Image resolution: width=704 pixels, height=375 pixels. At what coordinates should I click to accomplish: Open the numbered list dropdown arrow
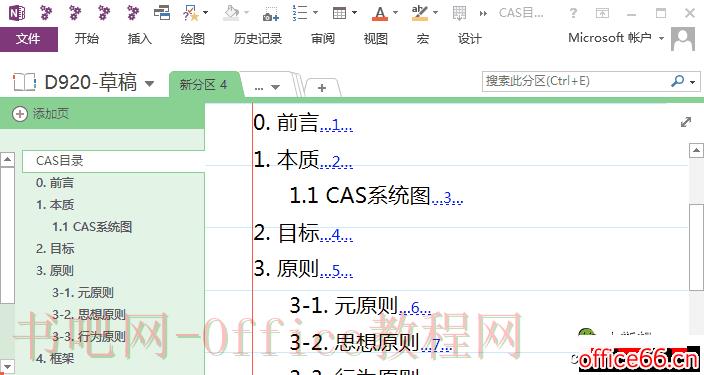point(315,13)
